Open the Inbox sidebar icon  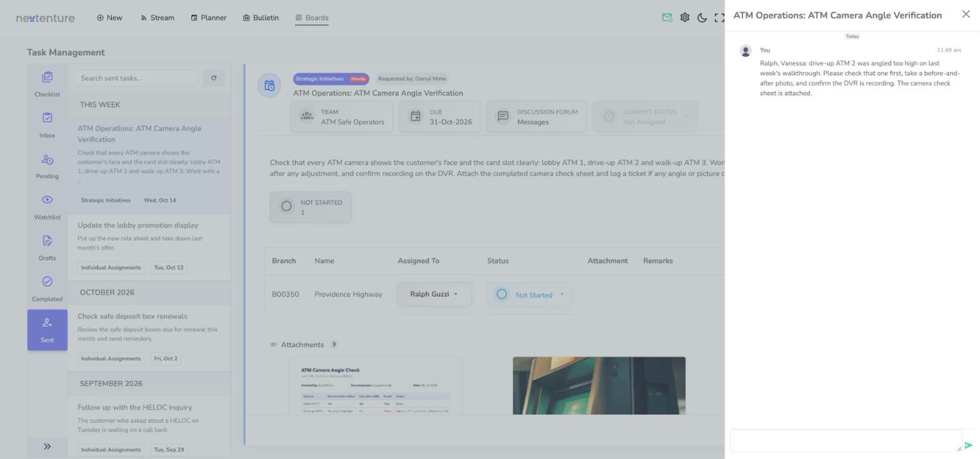(47, 118)
